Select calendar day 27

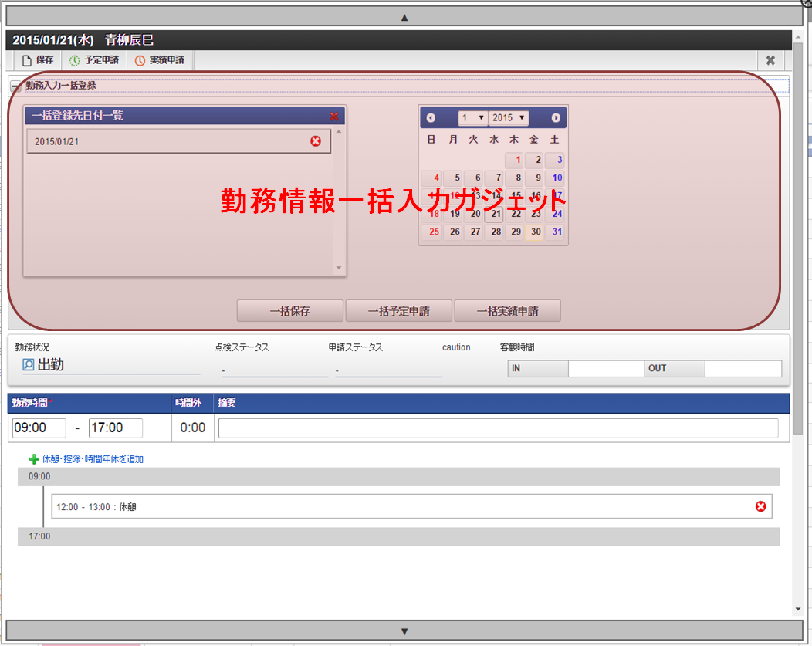point(473,232)
